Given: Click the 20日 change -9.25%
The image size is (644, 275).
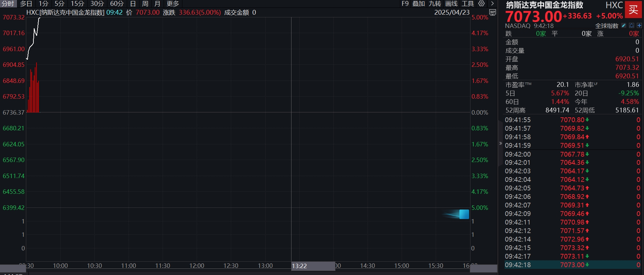Looking at the screenshot, I should [629, 93].
